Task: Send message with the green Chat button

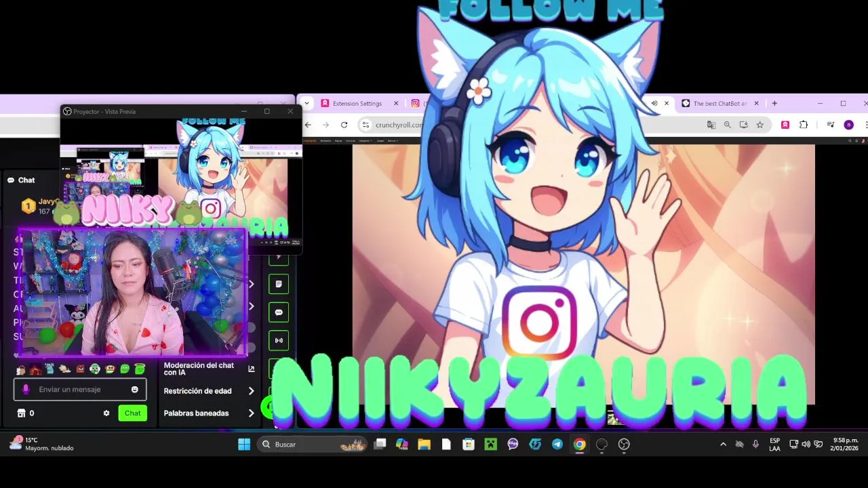Action: tap(132, 413)
